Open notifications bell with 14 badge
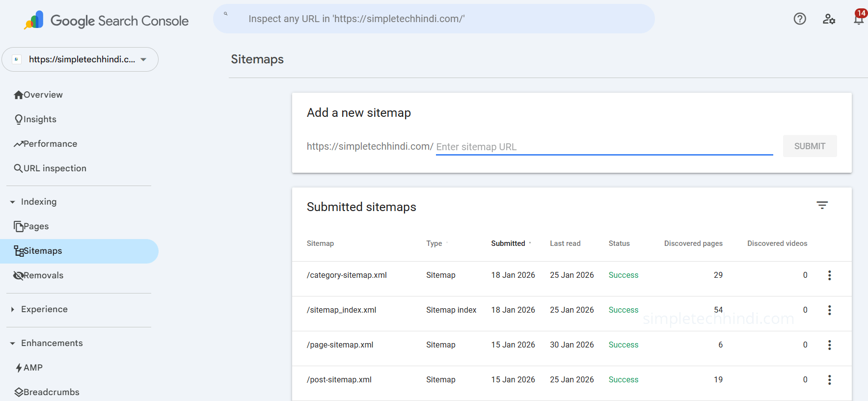The image size is (868, 401). pyautogui.click(x=859, y=19)
